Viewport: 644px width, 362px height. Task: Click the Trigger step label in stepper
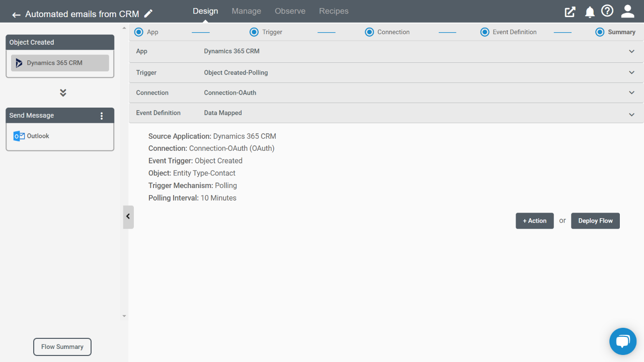point(272,32)
